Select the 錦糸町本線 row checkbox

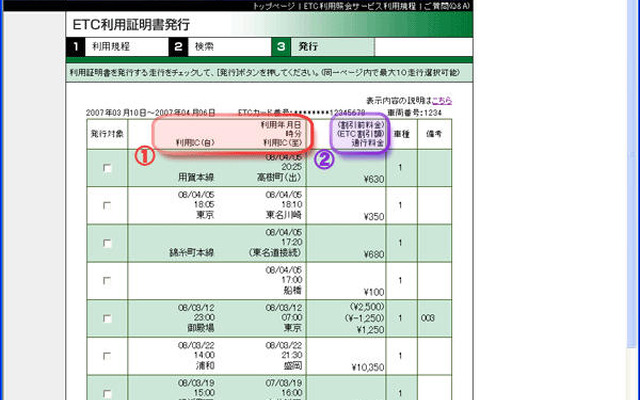(x=107, y=243)
